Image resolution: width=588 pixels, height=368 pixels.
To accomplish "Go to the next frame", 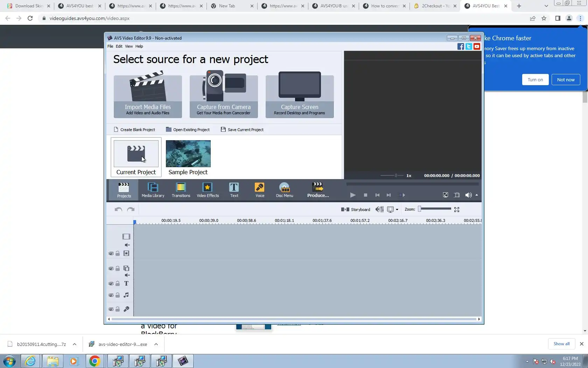I will 388,195.
